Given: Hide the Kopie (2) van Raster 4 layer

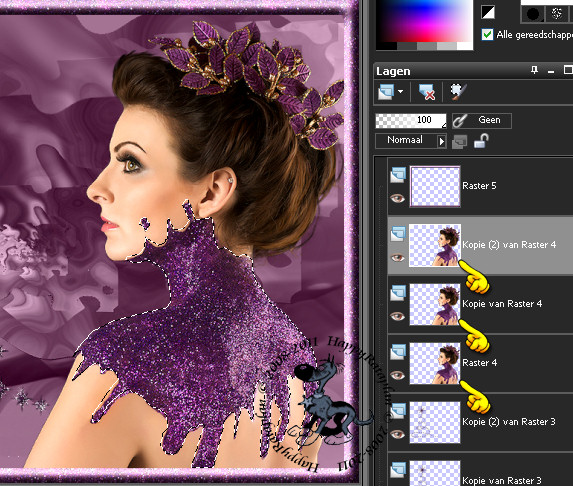Looking at the screenshot, I should coord(397,258).
